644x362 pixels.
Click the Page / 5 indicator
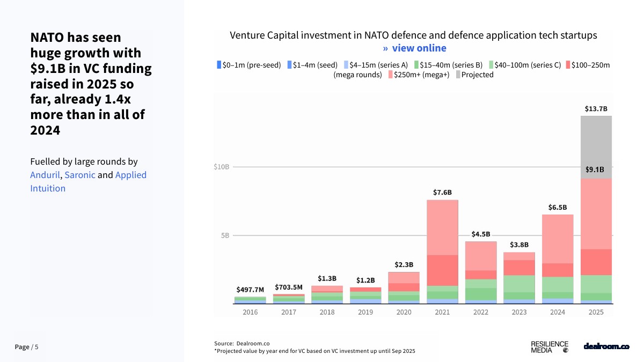click(26, 347)
